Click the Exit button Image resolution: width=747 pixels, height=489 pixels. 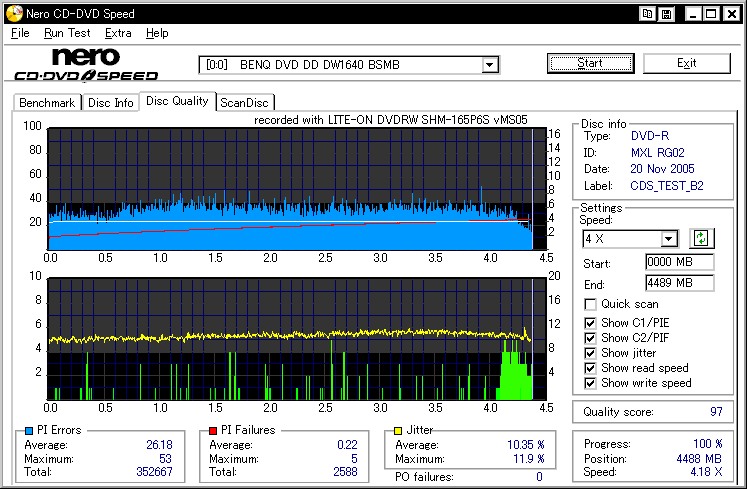(686, 63)
